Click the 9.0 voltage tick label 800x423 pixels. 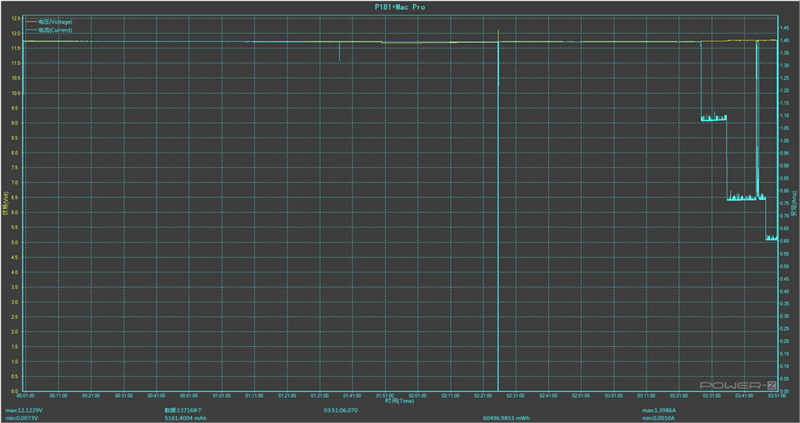(x=17, y=123)
